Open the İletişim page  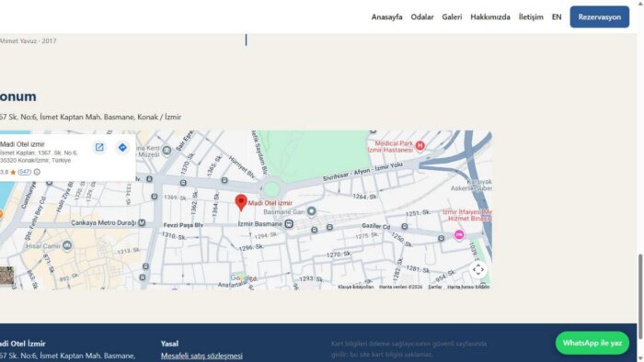531,17
